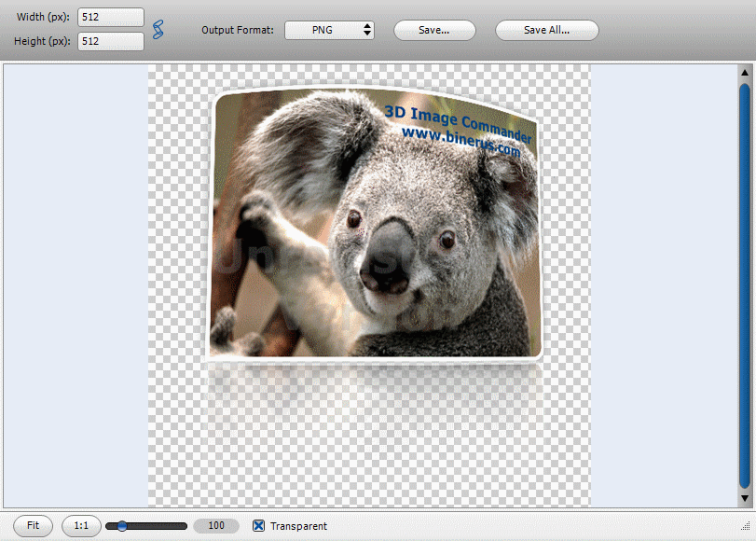The height and width of the screenshot is (541, 756).
Task: Click the Save... button
Action: pyautogui.click(x=434, y=30)
